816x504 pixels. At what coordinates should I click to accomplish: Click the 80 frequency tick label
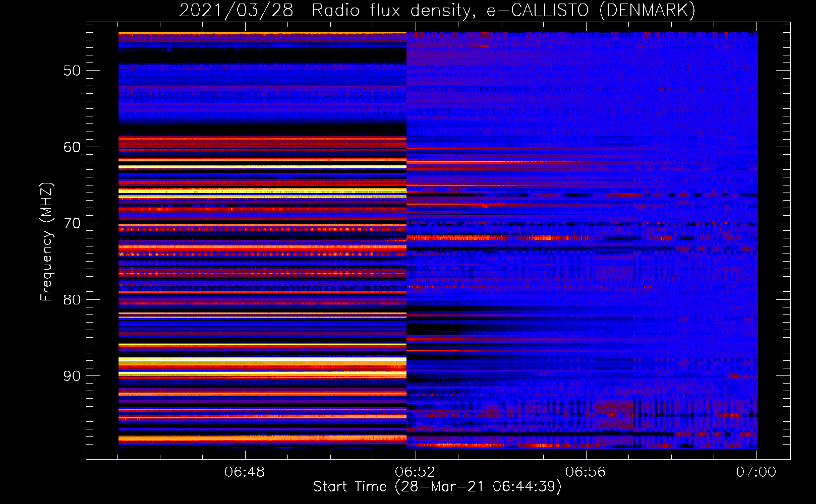coord(72,300)
